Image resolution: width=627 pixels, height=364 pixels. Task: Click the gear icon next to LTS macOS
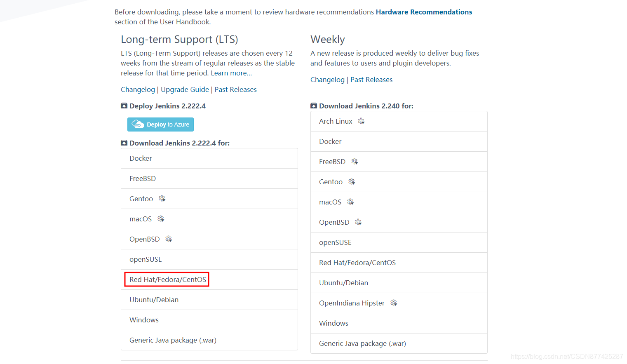pos(161,219)
